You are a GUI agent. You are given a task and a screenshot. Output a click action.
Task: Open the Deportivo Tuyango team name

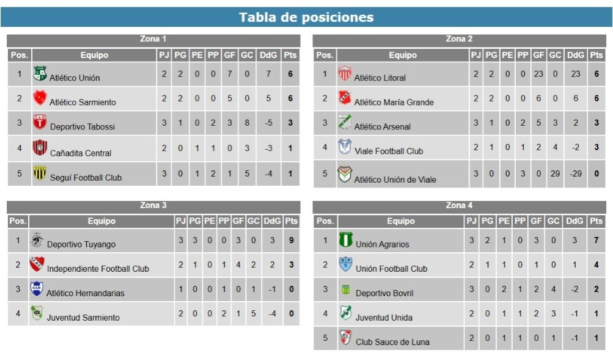click(x=81, y=244)
